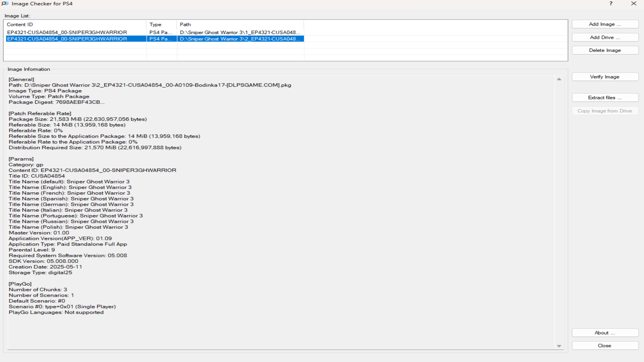
Task: Click inside the Image Information scrollbar track
Action: pyautogui.click(x=559, y=215)
